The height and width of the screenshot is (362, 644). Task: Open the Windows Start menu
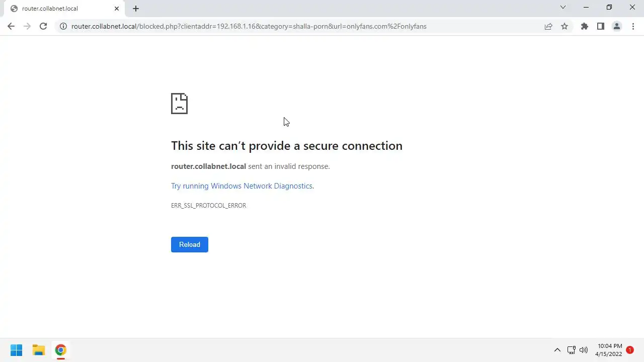16,350
